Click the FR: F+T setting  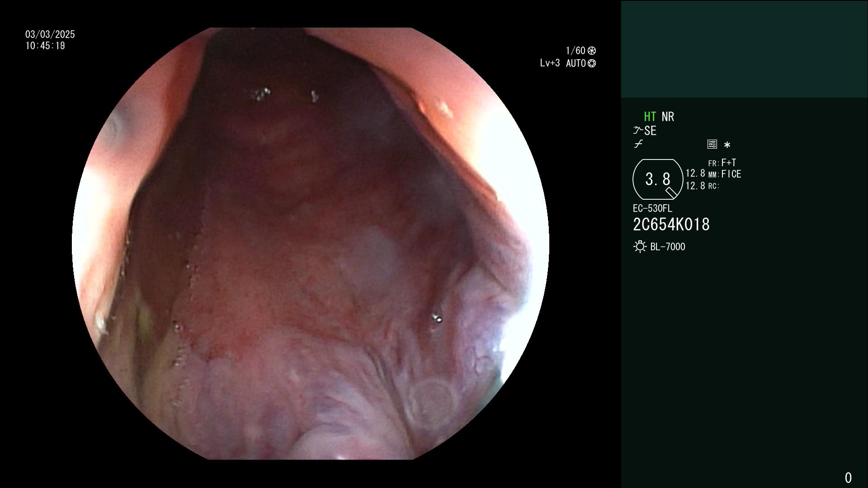click(722, 163)
